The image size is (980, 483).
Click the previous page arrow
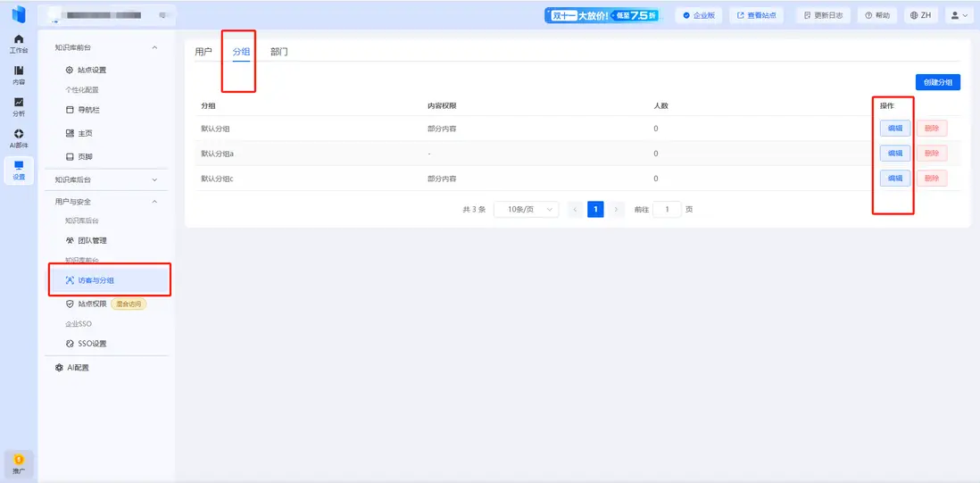[x=575, y=209]
